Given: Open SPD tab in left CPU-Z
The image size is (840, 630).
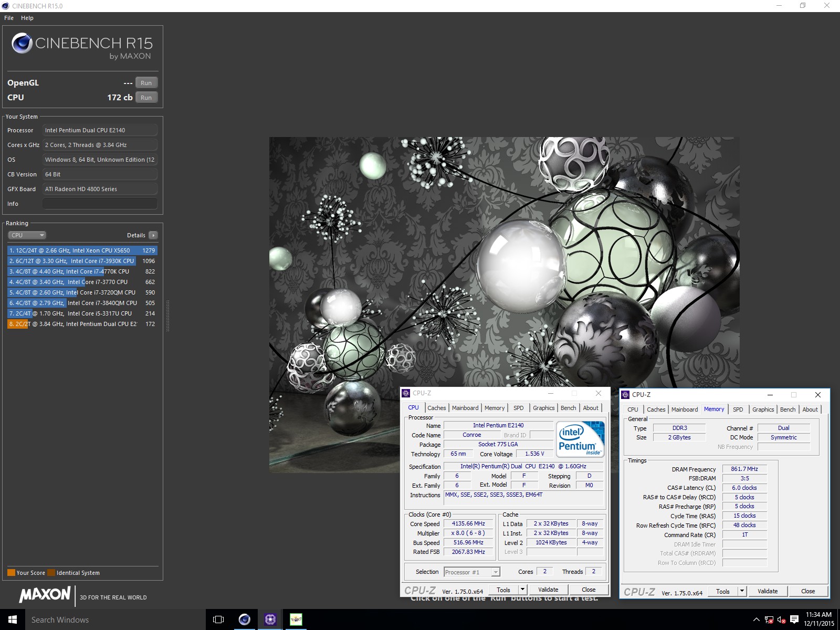Looking at the screenshot, I should 519,408.
